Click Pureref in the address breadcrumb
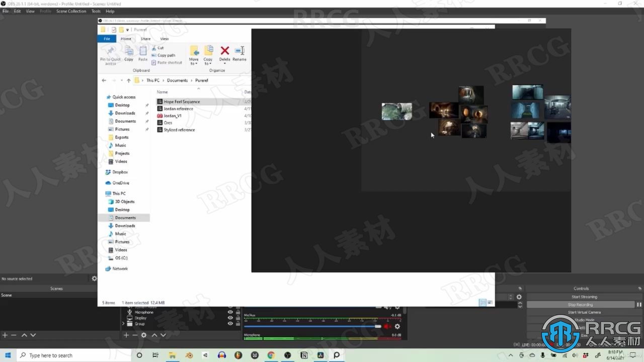The width and height of the screenshot is (644, 362). 201,80
